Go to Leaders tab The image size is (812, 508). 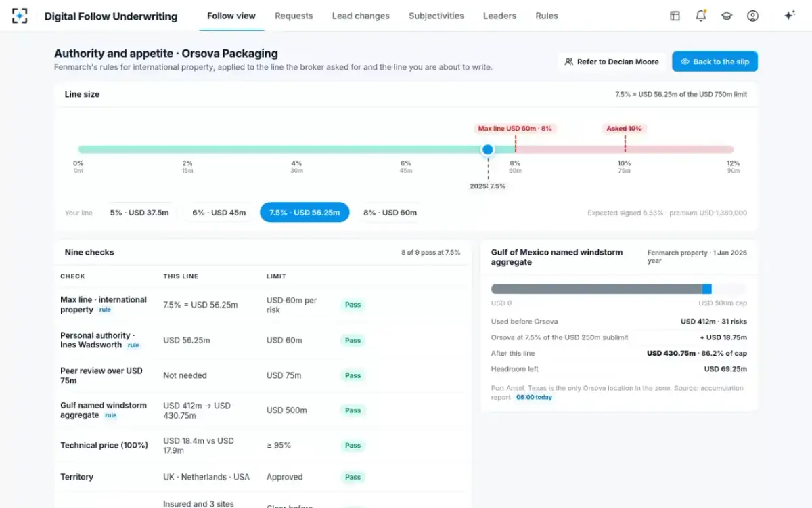point(499,16)
